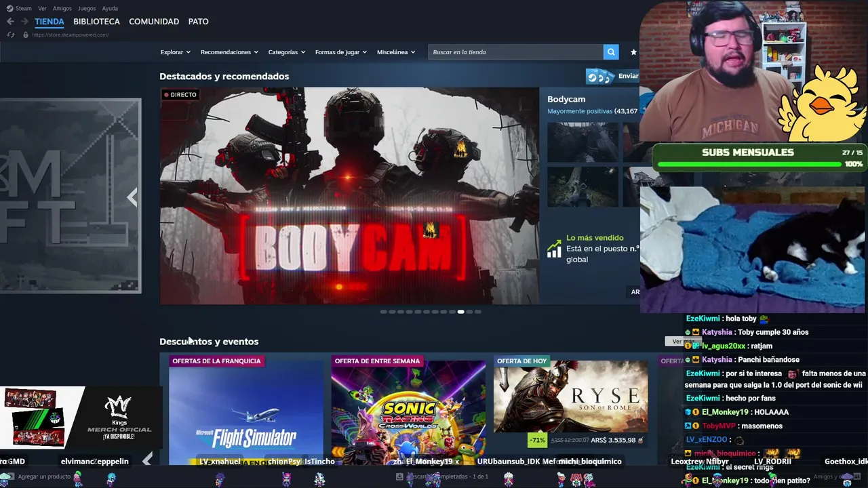Open the Formas de jugar dropdown
Screen dimensions: 868x488
click(x=341, y=52)
